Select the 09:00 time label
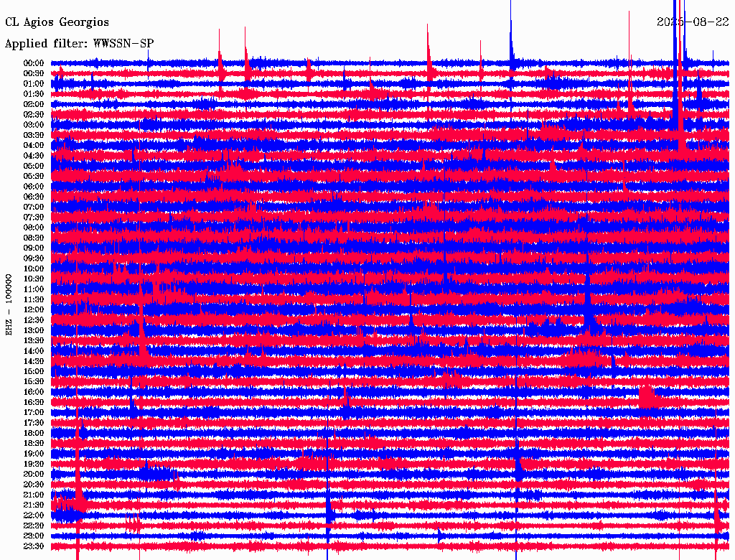This screenshot has width=735, height=560. pyautogui.click(x=34, y=248)
